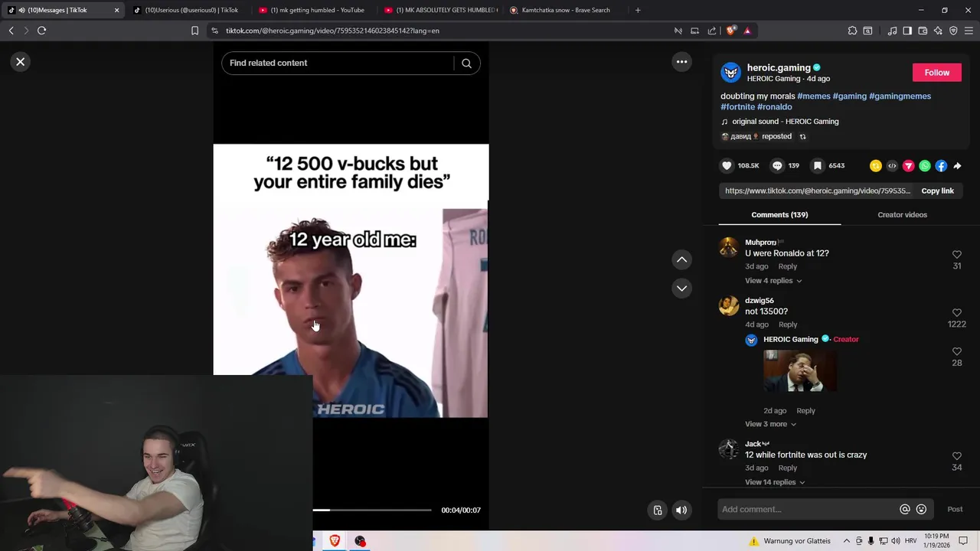This screenshot has width=980, height=551.
Task: Save video with the bookmark icon
Action: (x=818, y=166)
